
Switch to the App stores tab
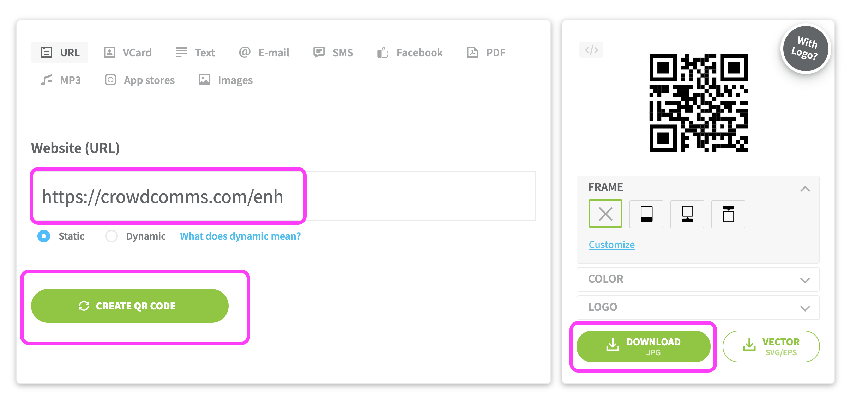pyautogui.click(x=140, y=80)
